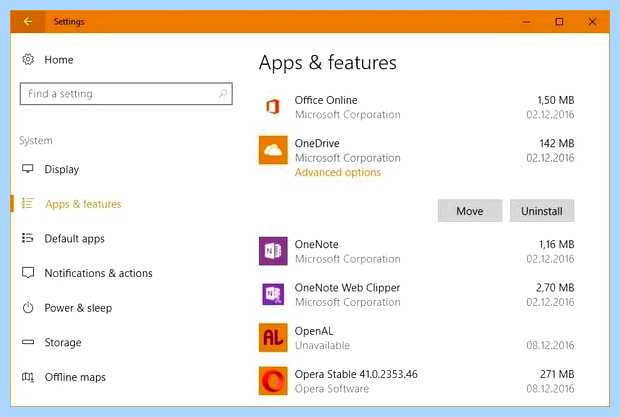Viewport: 620px width, 417px height.
Task: Click the 142 MB size value
Action: (557, 143)
